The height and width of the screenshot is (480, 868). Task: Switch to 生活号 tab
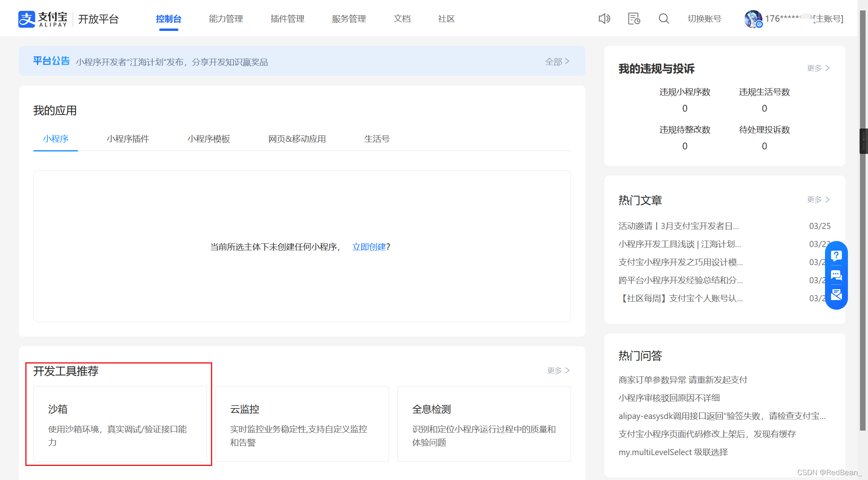click(x=377, y=139)
